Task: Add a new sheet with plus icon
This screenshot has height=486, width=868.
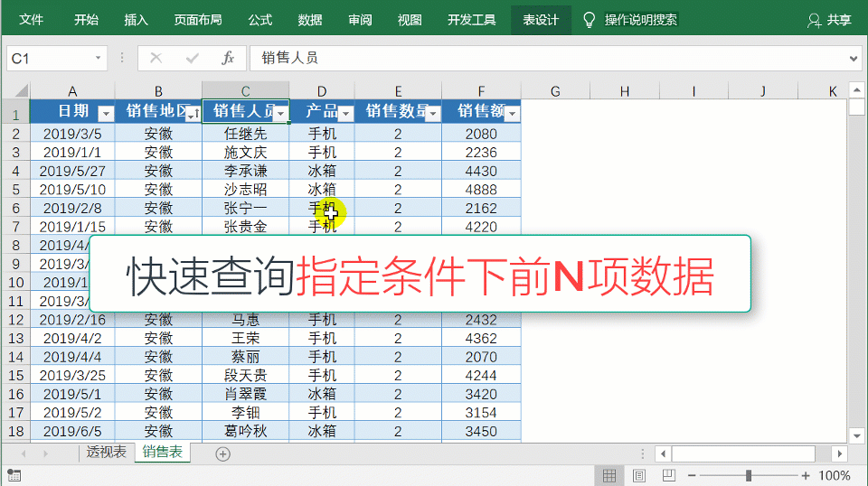Action: (x=222, y=454)
